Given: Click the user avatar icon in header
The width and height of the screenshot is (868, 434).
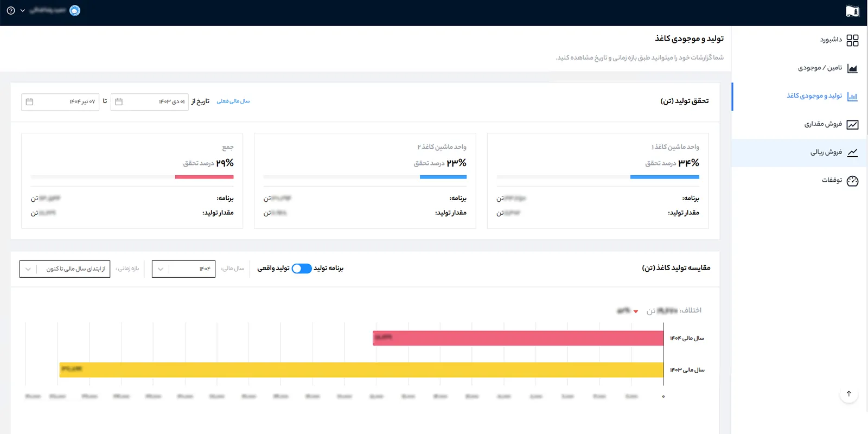Looking at the screenshot, I should [x=75, y=10].
